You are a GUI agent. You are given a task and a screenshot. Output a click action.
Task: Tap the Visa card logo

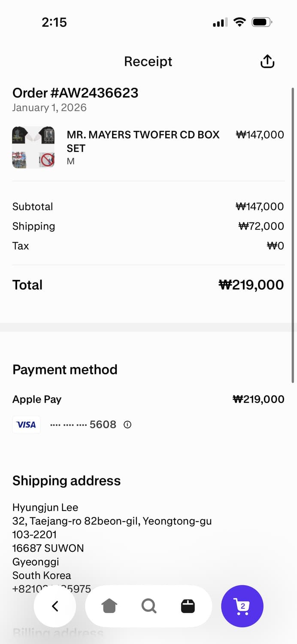(26, 425)
